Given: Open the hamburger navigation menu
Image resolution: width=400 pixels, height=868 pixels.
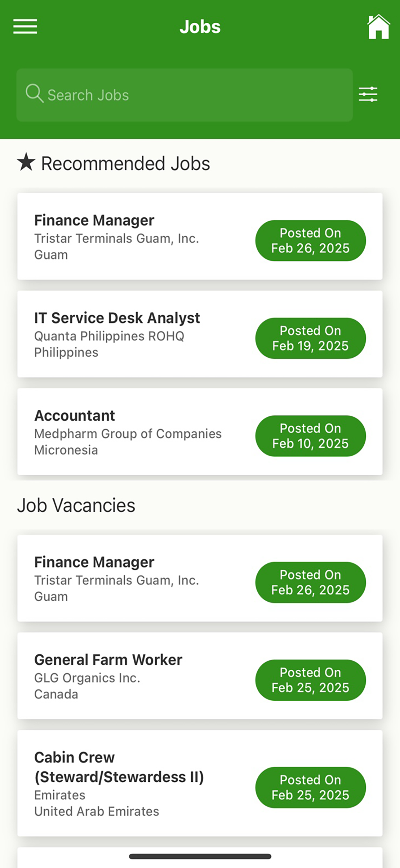Looking at the screenshot, I should tap(25, 26).
